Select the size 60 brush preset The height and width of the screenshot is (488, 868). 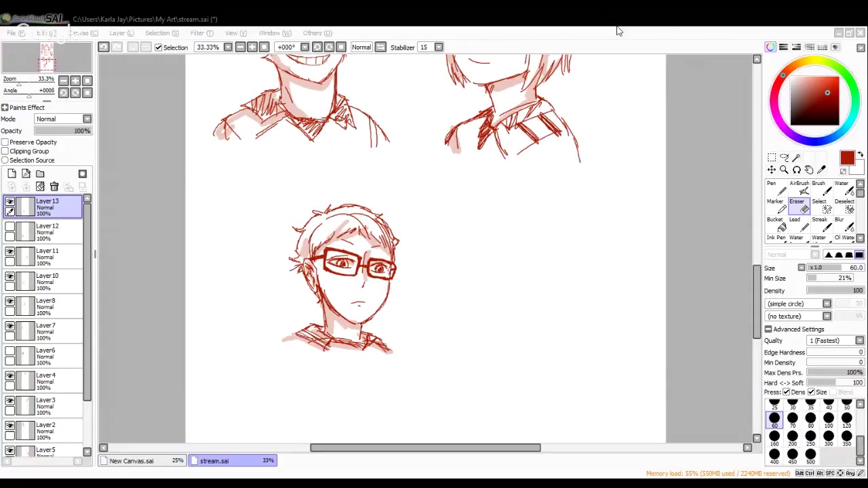coord(774,420)
